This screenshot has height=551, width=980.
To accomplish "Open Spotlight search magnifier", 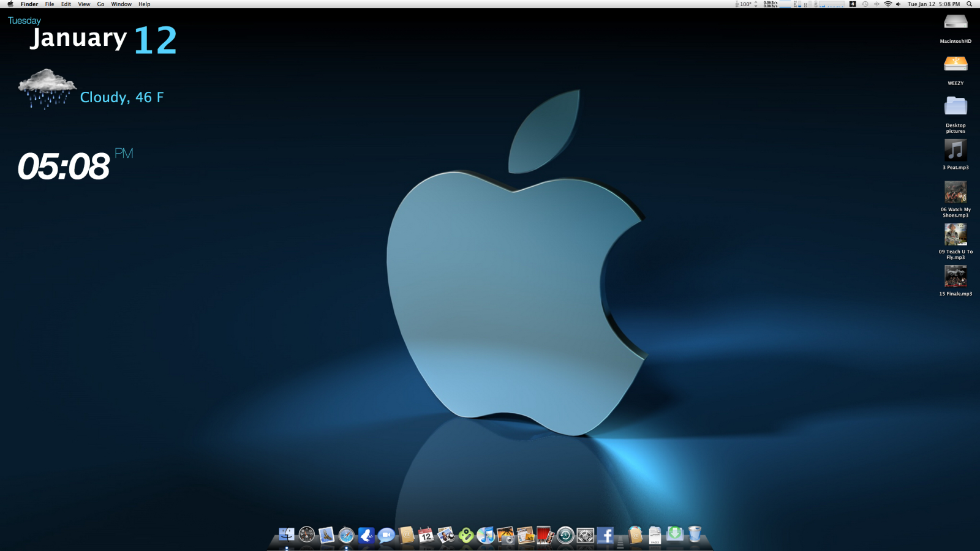I will point(969,4).
